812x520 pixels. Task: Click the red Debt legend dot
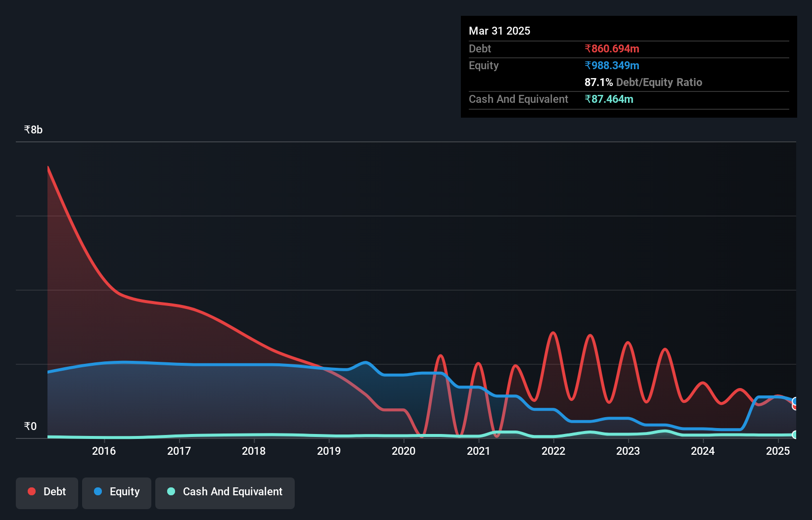(x=32, y=491)
